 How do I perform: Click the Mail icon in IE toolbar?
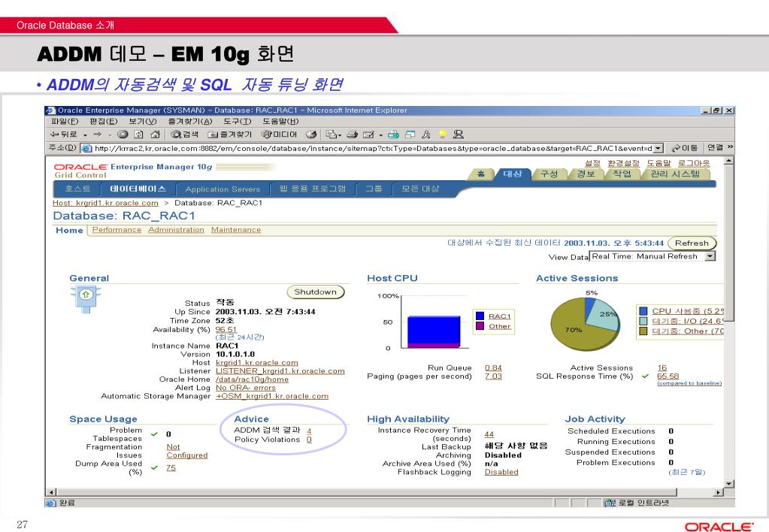(x=332, y=135)
